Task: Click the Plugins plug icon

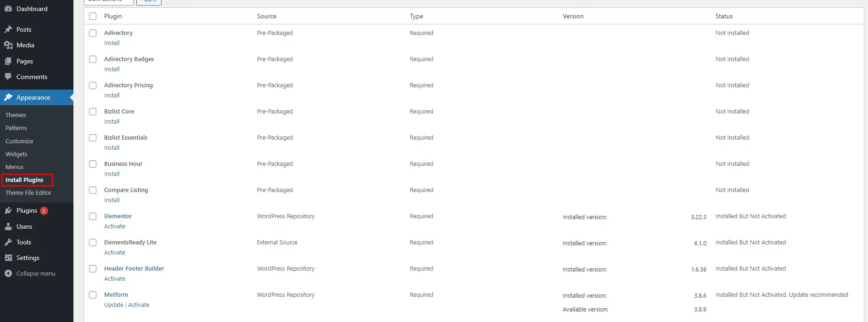Action: [8, 210]
